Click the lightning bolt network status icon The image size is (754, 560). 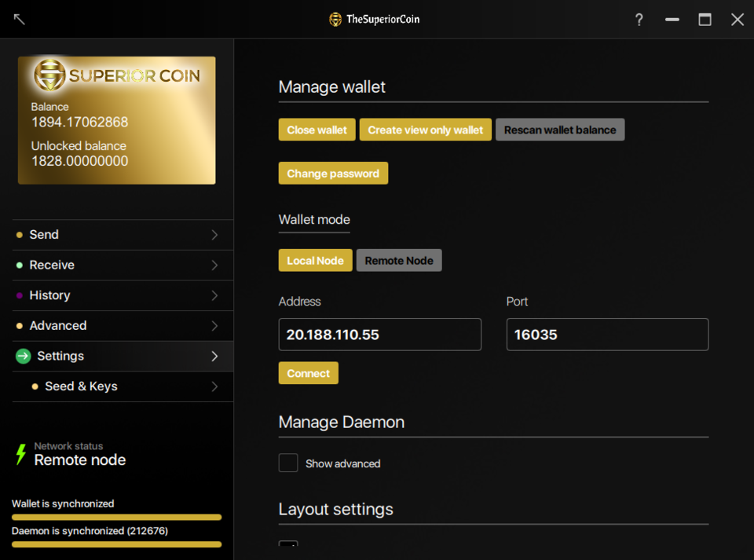[20, 454]
